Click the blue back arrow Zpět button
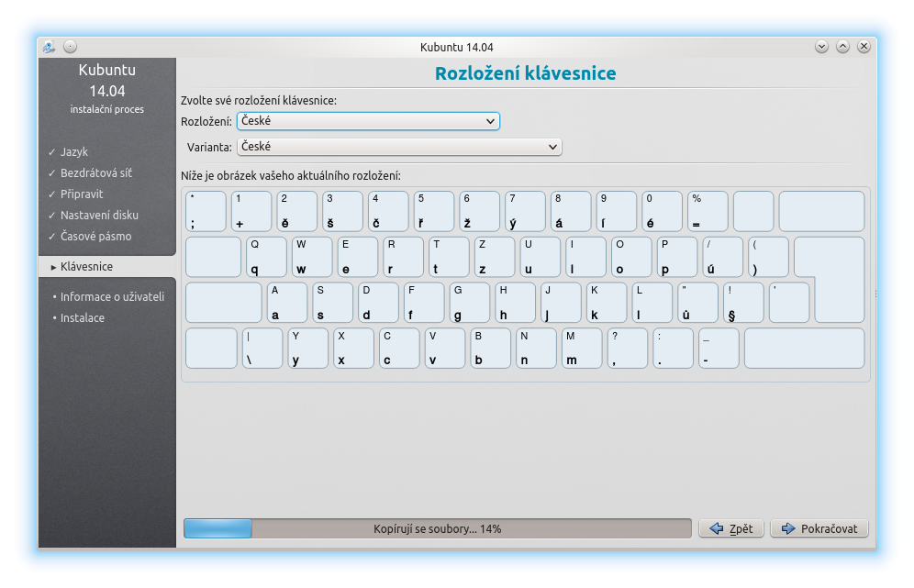914x588 pixels. 731,528
